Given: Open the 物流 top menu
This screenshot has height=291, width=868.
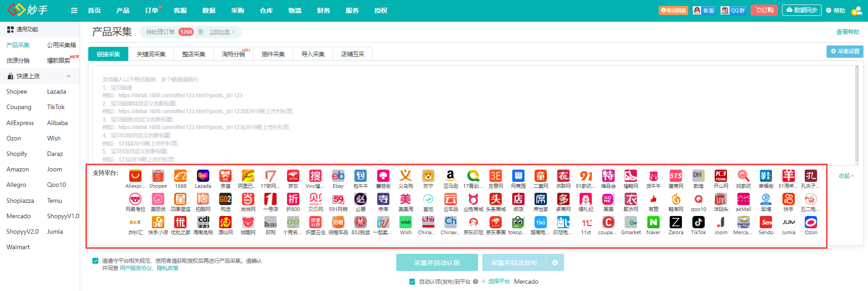Looking at the screenshot, I should [295, 10].
